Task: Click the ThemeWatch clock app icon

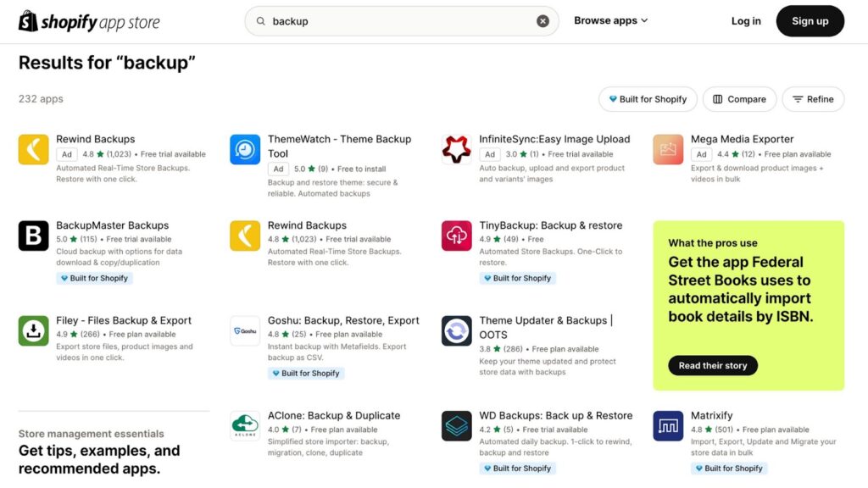Action: click(245, 149)
